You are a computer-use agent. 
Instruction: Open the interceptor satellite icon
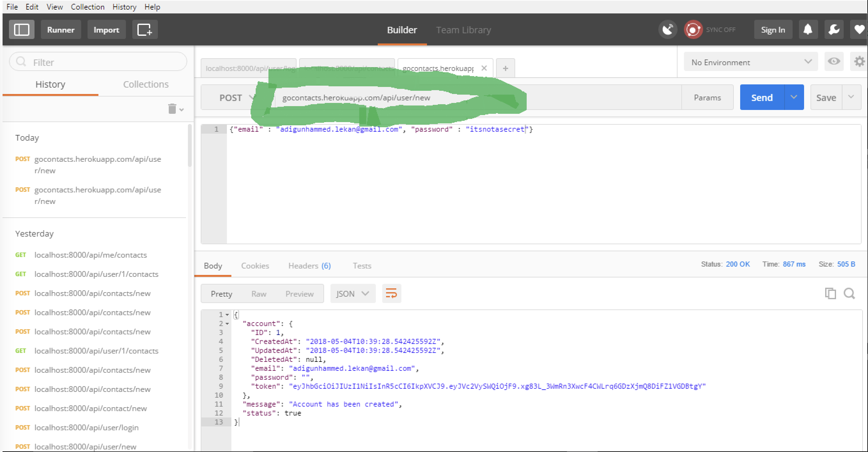tap(668, 30)
